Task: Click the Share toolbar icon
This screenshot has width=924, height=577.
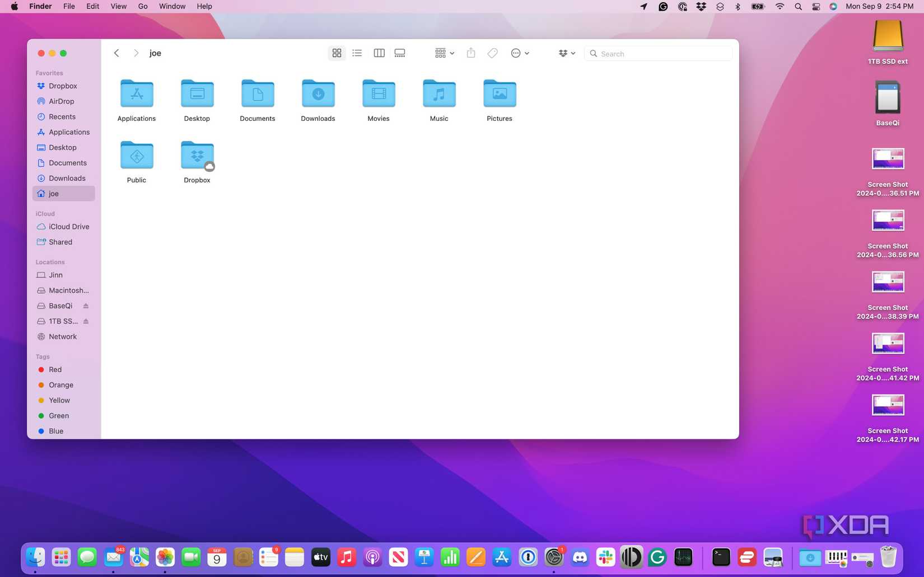Action: tap(471, 53)
